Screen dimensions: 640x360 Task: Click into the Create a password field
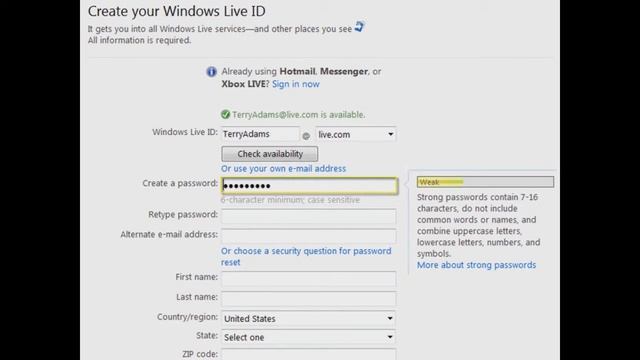(309, 186)
